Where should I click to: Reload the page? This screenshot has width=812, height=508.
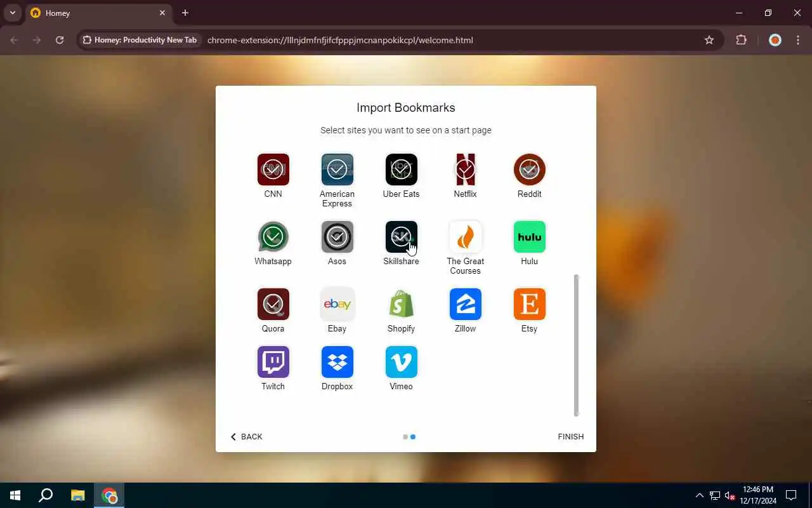tap(60, 40)
